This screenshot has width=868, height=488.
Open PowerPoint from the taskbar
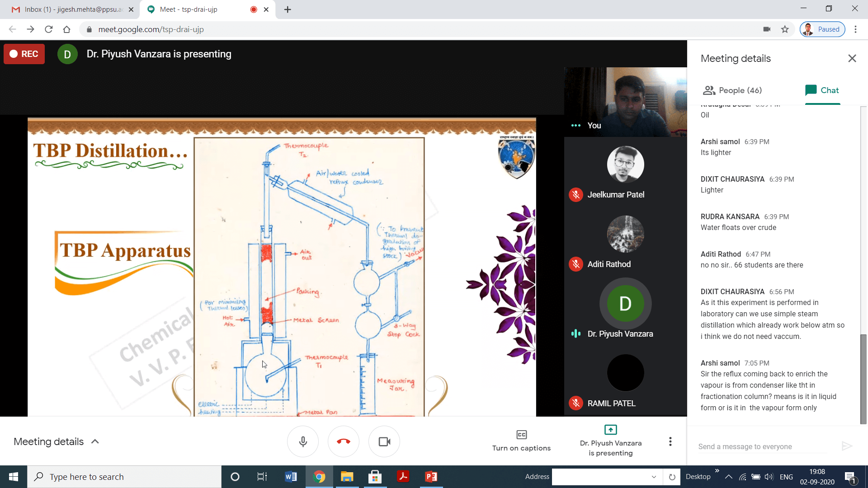tap(431, 477)
